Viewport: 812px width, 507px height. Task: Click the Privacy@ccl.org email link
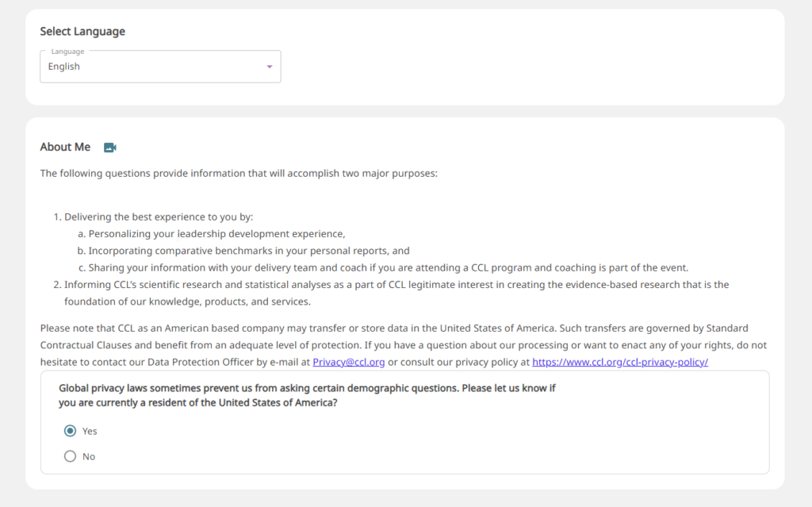(349, 362)
